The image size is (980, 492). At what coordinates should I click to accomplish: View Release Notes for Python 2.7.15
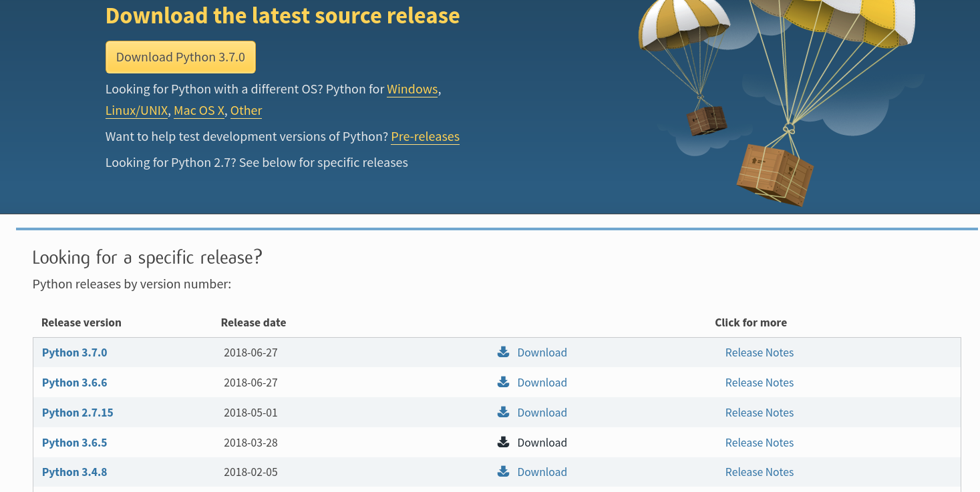760,413
